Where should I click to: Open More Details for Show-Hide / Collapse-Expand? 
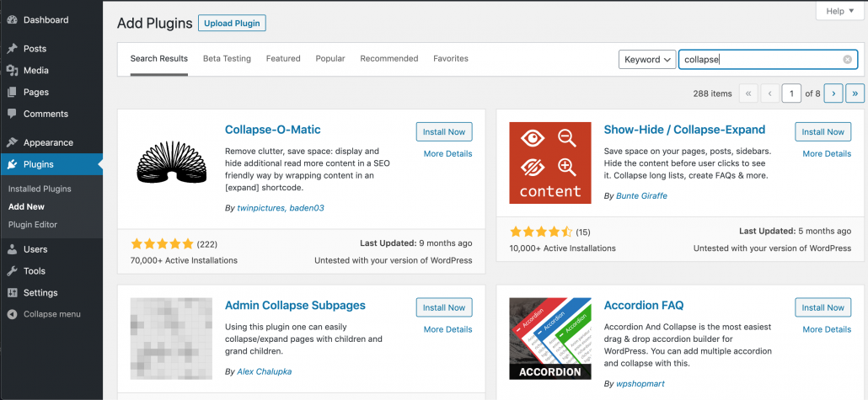pyautogui.click(x=826, y=154)
